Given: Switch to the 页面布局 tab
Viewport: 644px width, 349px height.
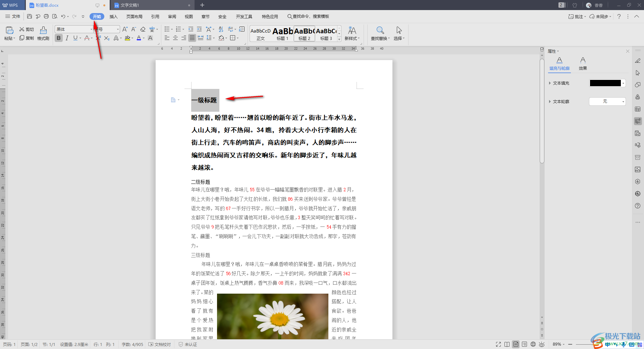Looking at the screenshot, I should (135, 16).
